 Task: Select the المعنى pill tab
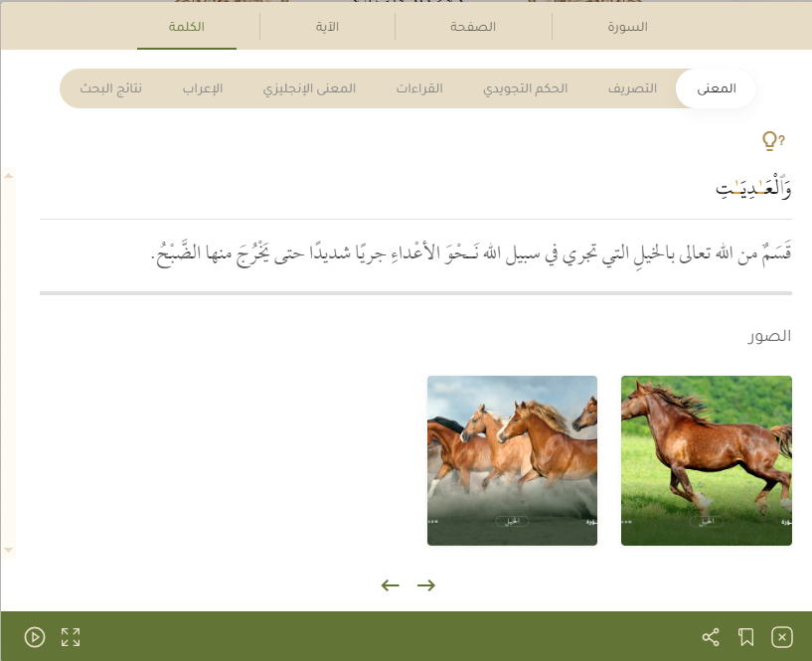click(x=716, y=88)
